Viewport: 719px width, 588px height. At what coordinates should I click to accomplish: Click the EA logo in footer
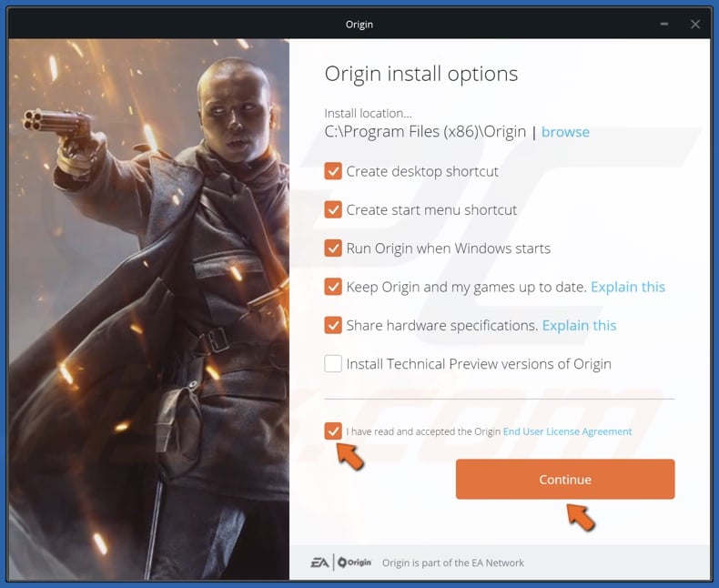(319, 563)
